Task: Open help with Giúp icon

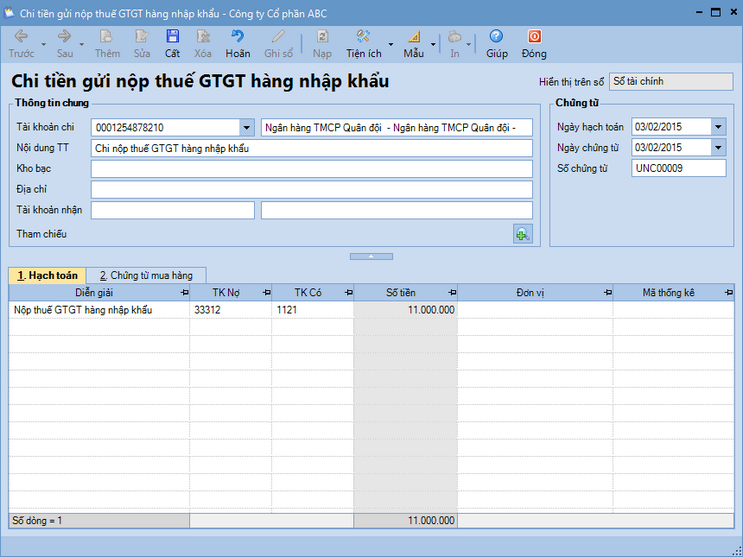Action: 496,37
